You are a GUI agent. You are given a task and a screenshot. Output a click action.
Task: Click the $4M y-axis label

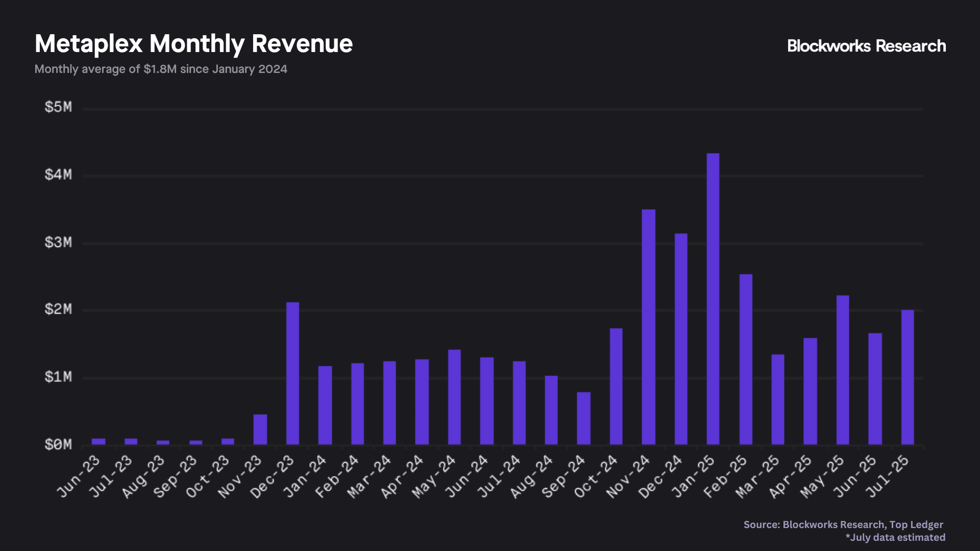(58, 175)
